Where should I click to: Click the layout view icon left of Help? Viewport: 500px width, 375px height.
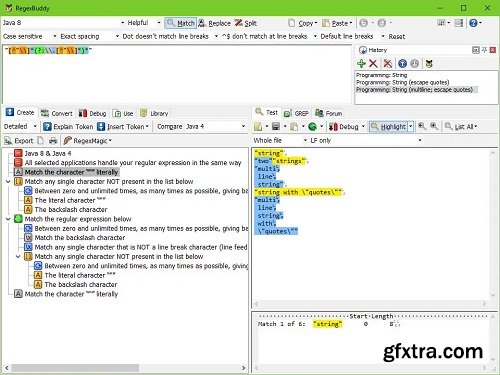click(x=459, y=23)
